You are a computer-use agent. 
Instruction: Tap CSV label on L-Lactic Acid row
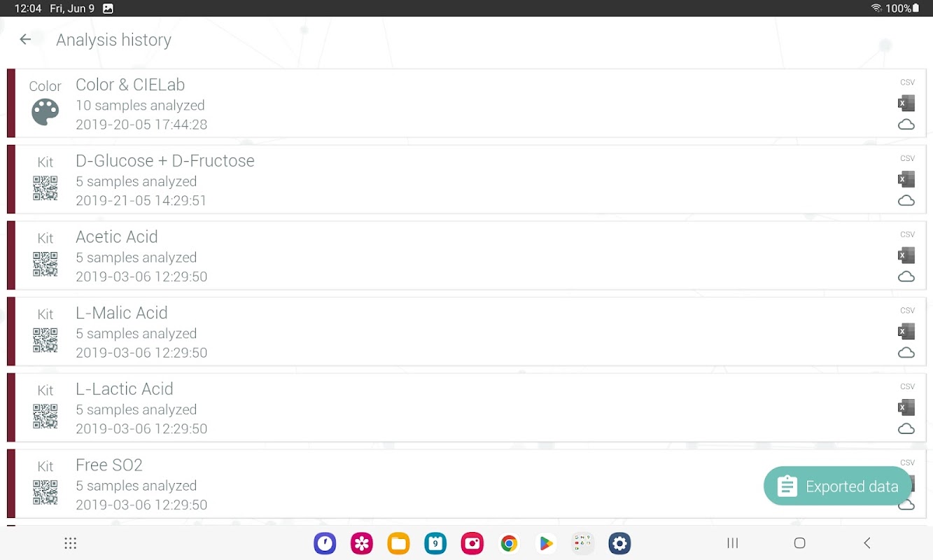pos(907,386)
